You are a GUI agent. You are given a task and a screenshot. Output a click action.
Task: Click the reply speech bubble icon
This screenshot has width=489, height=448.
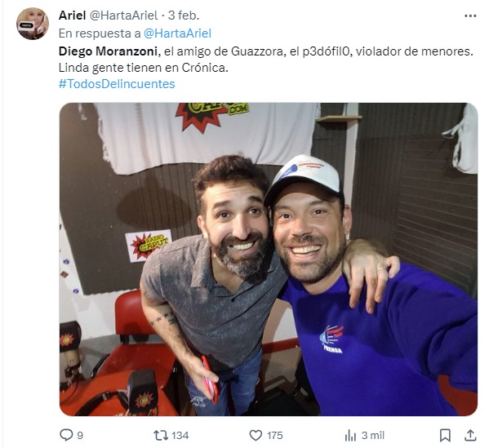pyautogui.click(x=66, y=435)
